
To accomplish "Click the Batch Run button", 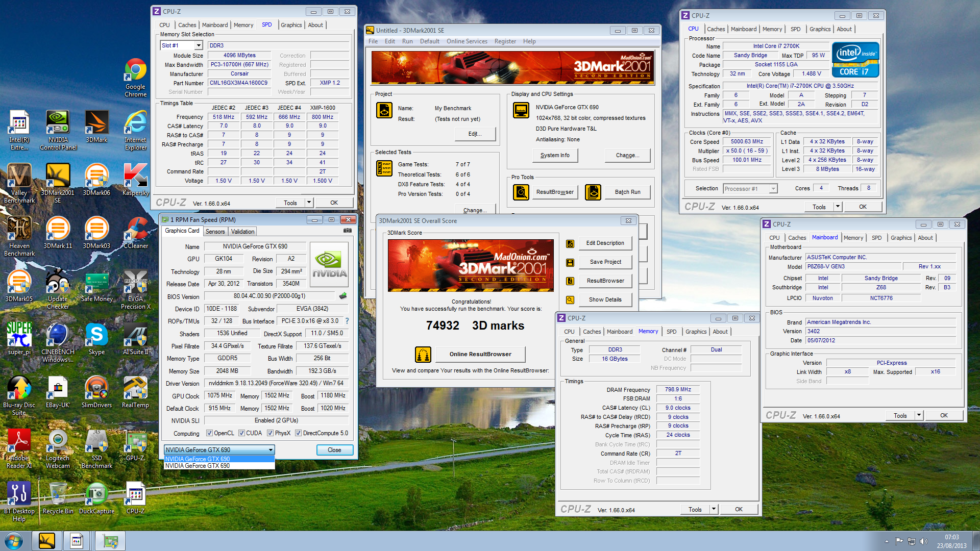I will [627, 192].
